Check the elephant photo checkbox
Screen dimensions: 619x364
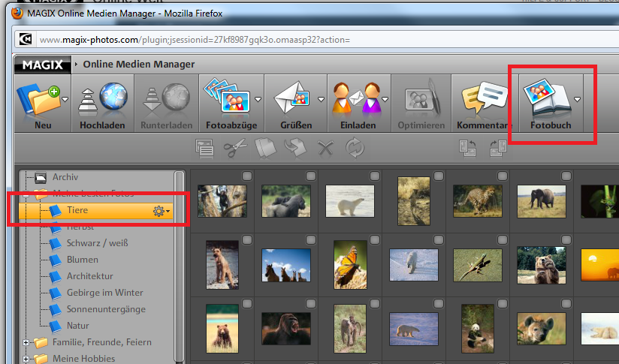click(566, 176)
